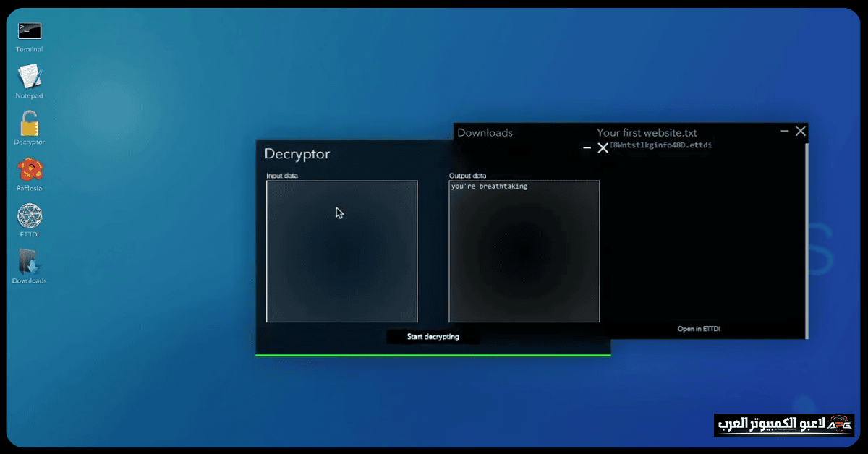Click the Decryptor window title
This screenshot has width=868, height=454.
(x=297, y=154)
